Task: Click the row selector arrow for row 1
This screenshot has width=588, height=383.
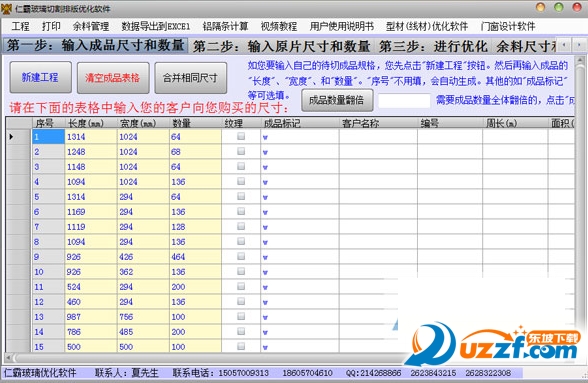Action: (x=11, y=137)
